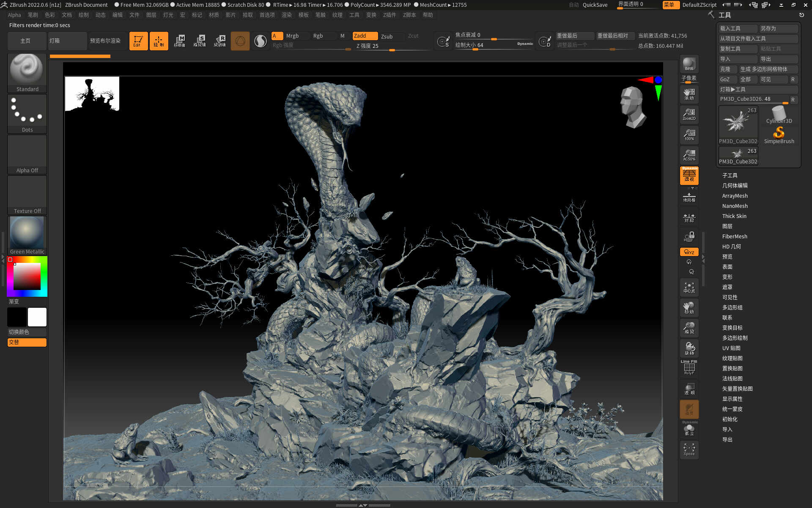Click the AC50% antialiased half-size icon
Image resolution: width=812 pixels, height=508 pixels.
(689, 155)
